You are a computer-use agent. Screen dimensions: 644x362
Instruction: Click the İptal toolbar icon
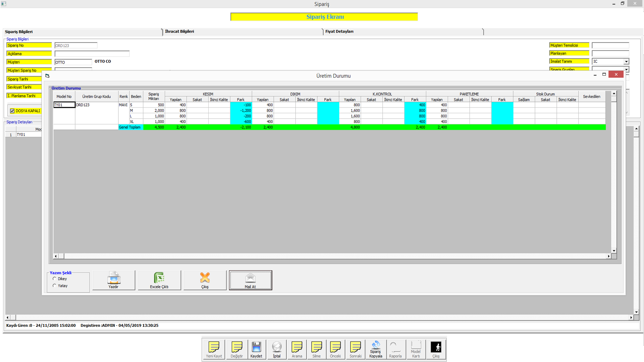[x=277, y=347]
